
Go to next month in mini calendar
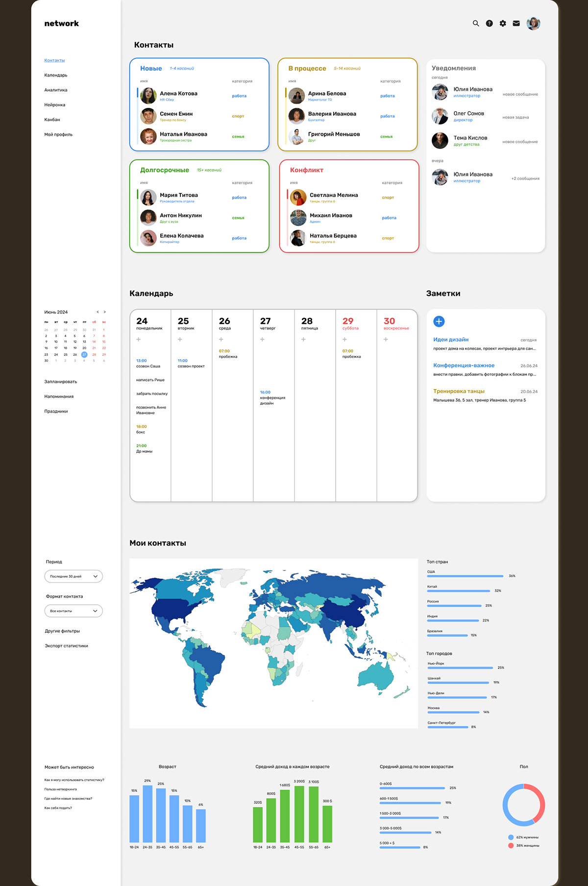click(104, 312)
